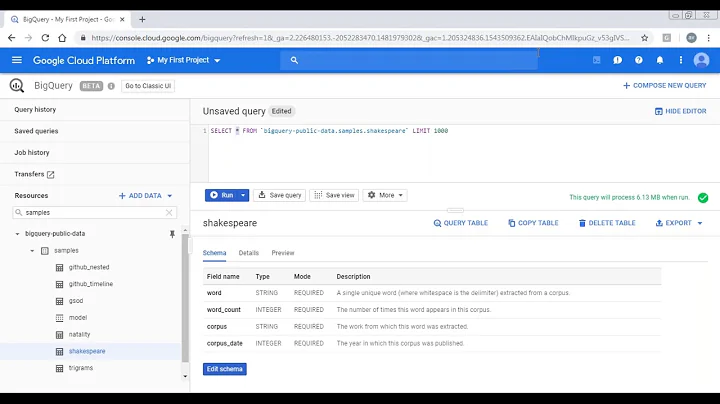720x404 pixels.
Task: Reload the browser page
Action: pos(45,38)
